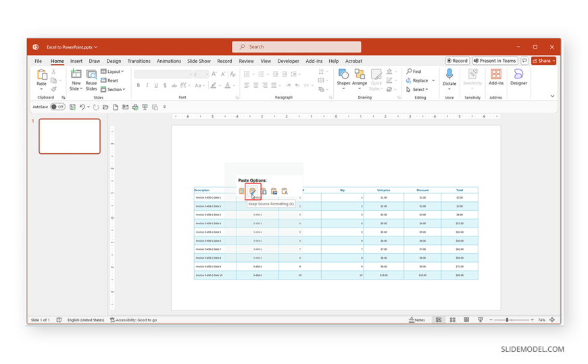The width and height of the screenshot is (588, 364).
Task: Click the Record button at top right
Action: click(x=457, y=61)
